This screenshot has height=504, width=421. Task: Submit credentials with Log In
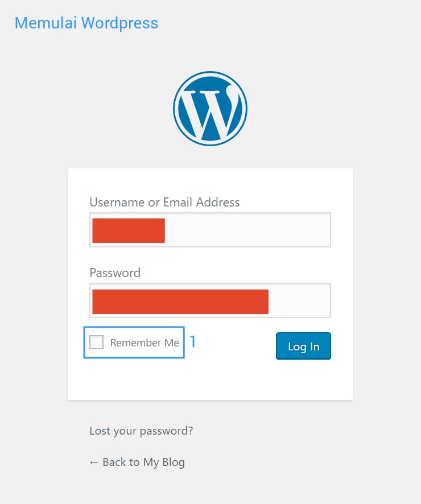tap(303, 346)
